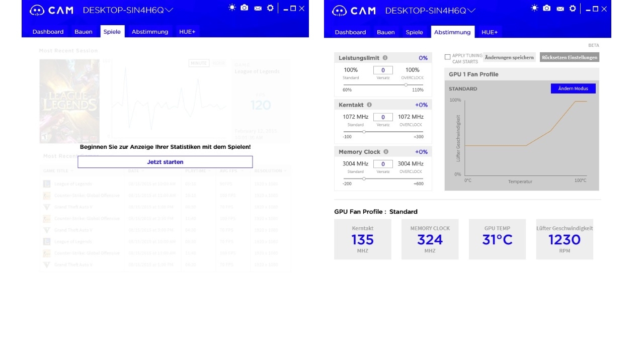Focus the Kerntakt Versatz input field
The height and width of the screenshot is (362, 644).
(x=383, y=117)
